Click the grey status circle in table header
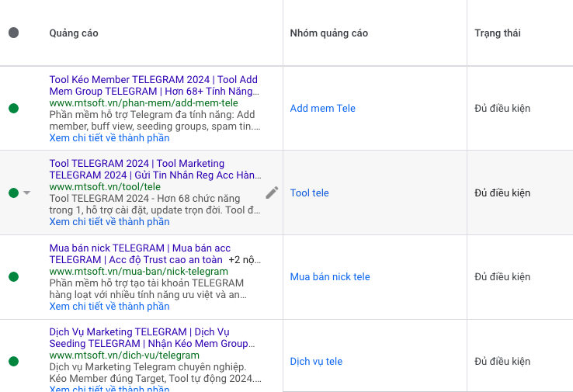This screenshot has width=573, height=392. [13, 33]
